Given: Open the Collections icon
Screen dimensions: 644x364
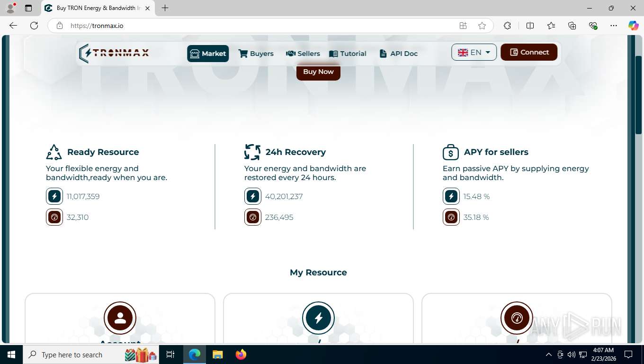Looking at the screenshot, I should click(x=572, y=26).
